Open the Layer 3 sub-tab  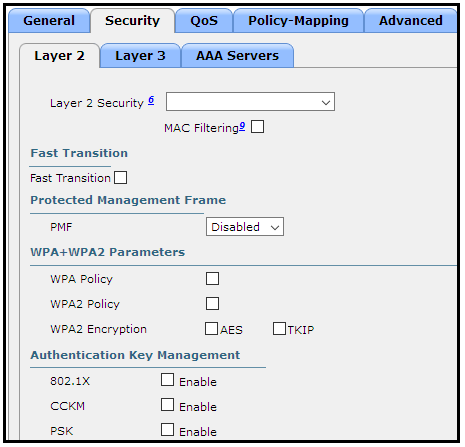(140, 56)
